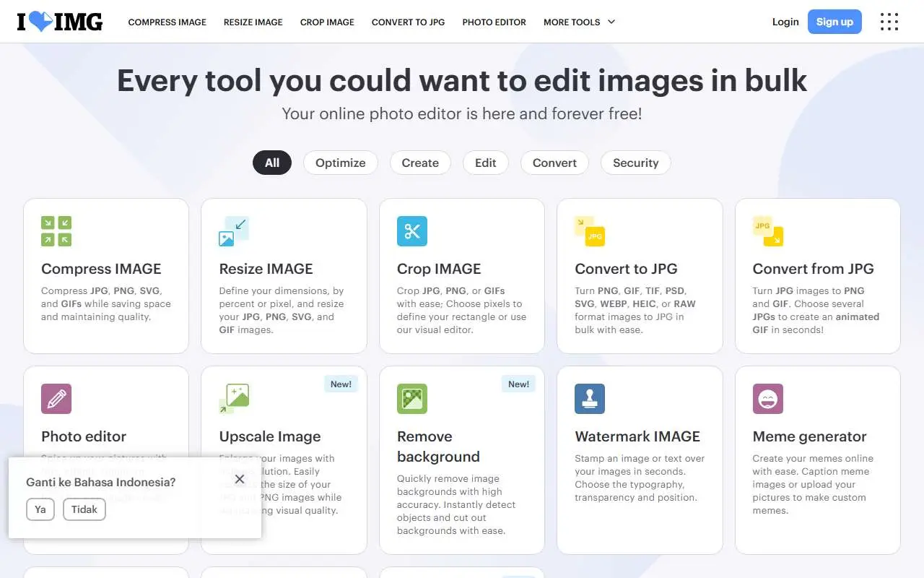Click the Photo editor pencil icon
This screenshot has width=924, height=578.
[x=56, y=399]
